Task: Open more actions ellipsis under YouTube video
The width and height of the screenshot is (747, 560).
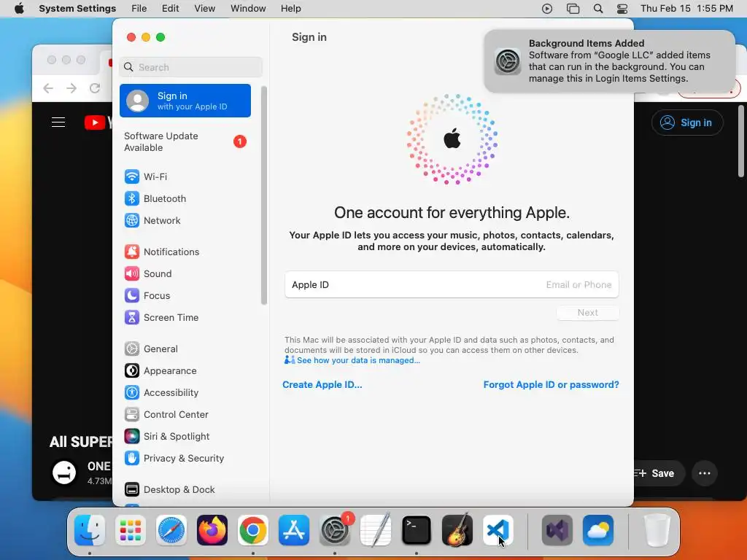Action: point(705,473)
